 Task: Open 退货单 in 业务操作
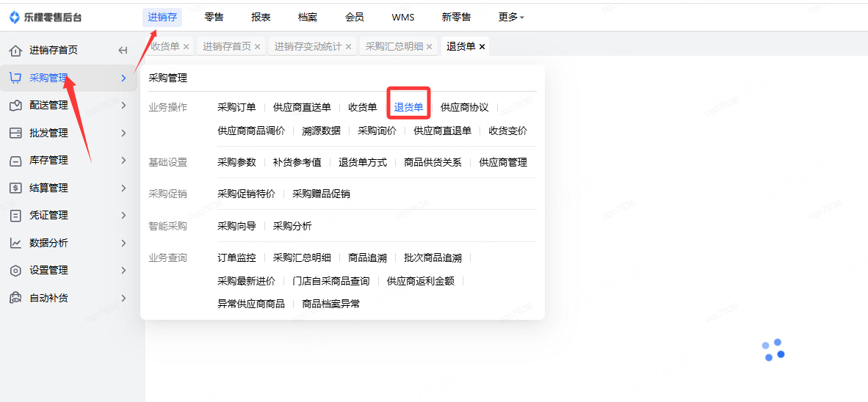(408, 107)
